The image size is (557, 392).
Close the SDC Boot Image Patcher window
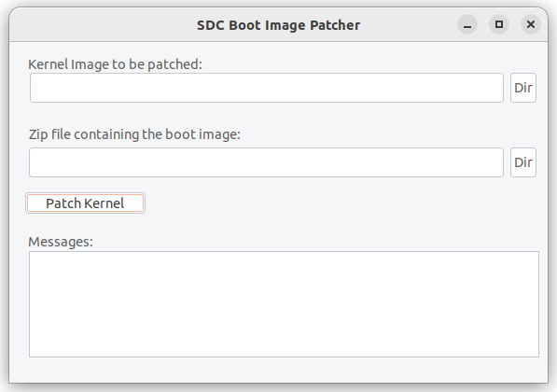[530, 24]
